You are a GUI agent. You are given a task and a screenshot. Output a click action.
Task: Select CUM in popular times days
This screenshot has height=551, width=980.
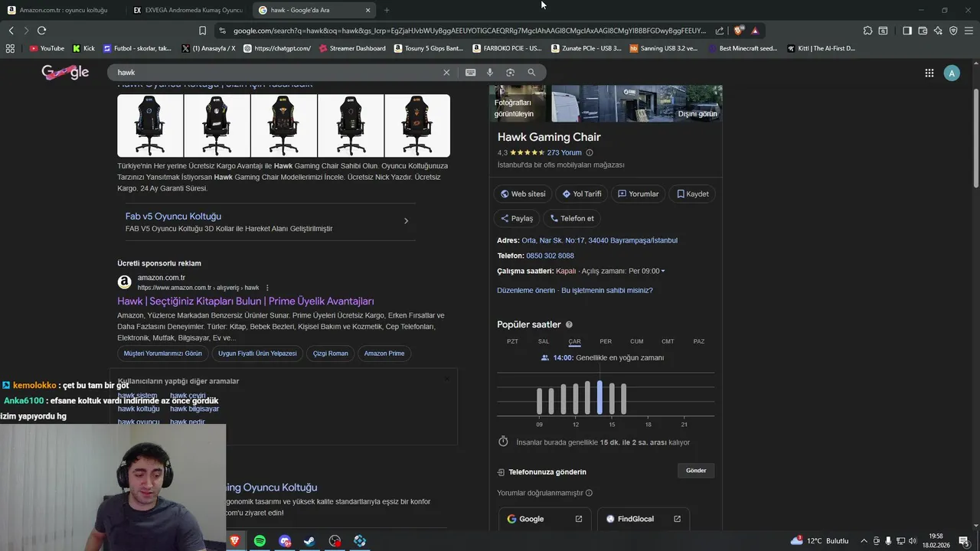(x=636, y=341)
